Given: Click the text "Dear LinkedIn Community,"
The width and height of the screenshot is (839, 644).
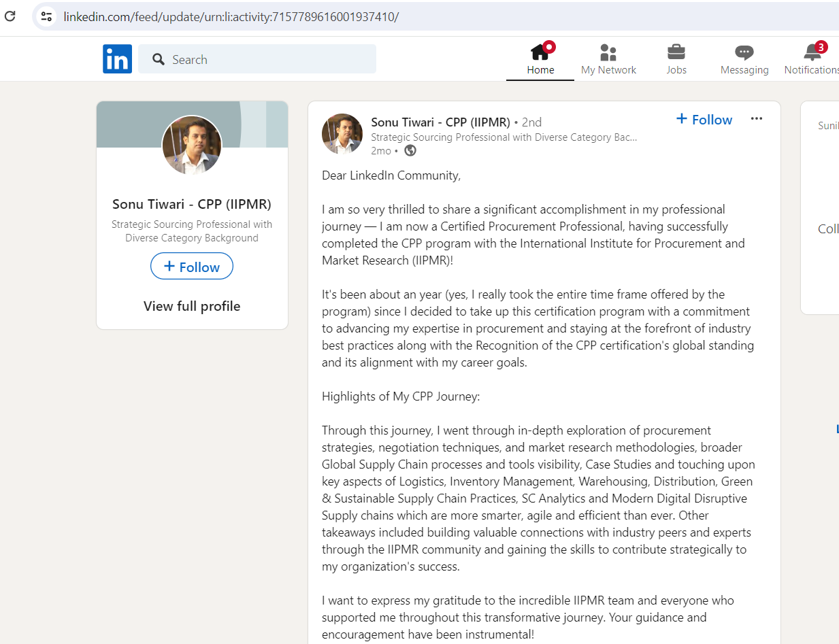Looking at the screenshot, I should click(391, 175).
